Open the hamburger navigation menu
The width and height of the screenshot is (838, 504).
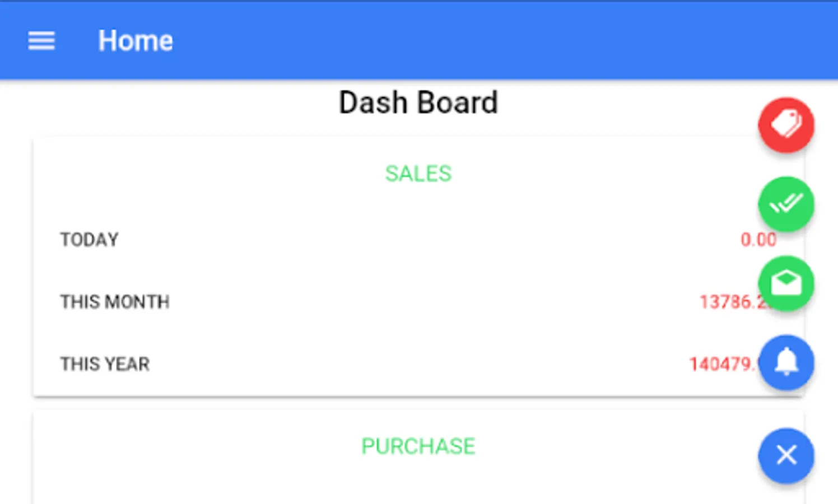[41, 41]
